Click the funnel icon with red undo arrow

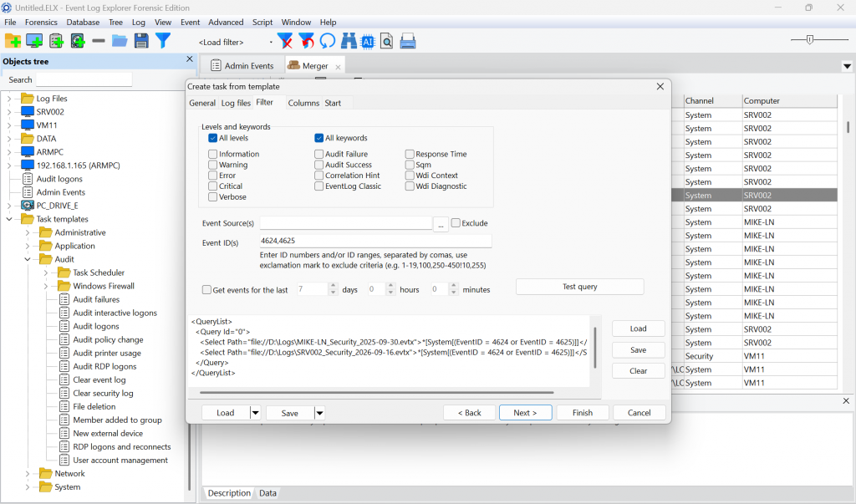tap(307, 41)
